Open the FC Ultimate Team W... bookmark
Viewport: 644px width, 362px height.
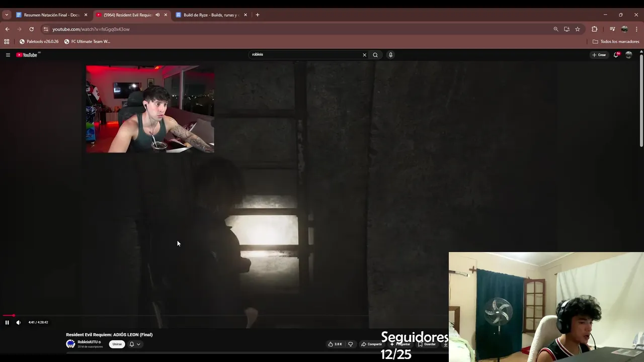pyautogui.click(x=88, y=42)
